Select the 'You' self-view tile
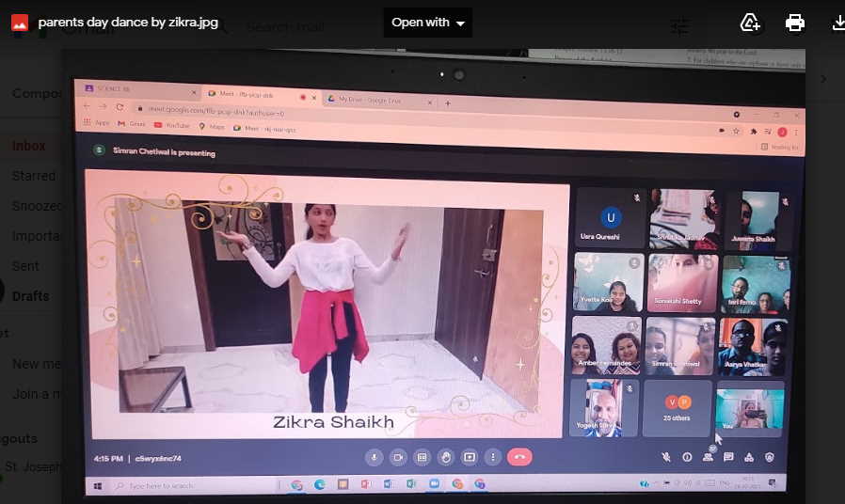 click(750, 409)
